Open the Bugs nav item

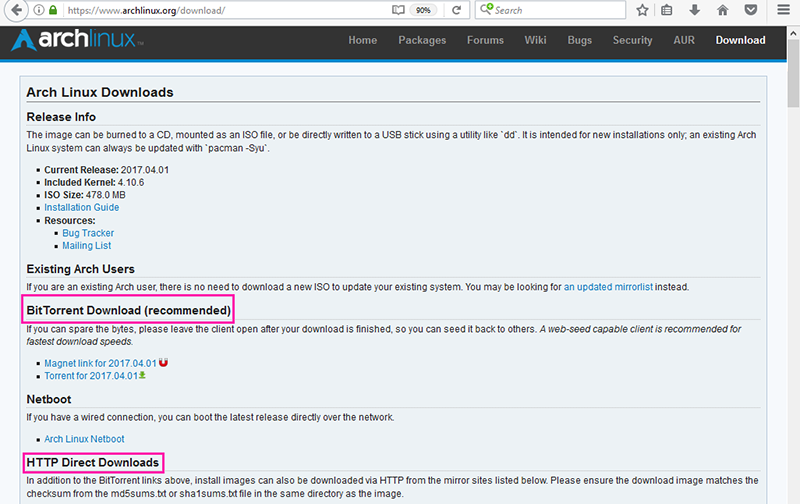coord(580,40)
